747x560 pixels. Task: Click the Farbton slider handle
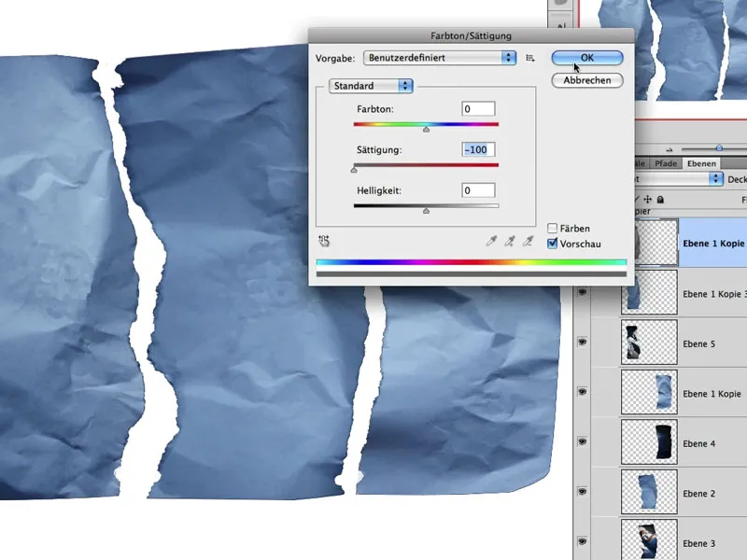coord(427,129)
